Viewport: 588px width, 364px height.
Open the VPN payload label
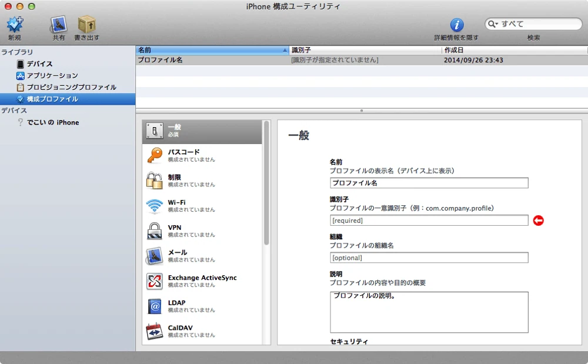click(x=175, y=227)
